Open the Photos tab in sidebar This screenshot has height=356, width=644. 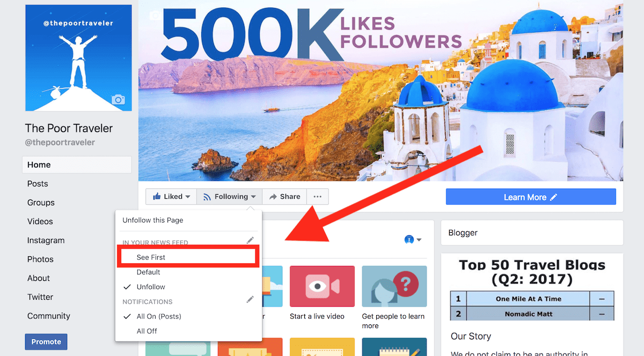click(40, 259)
